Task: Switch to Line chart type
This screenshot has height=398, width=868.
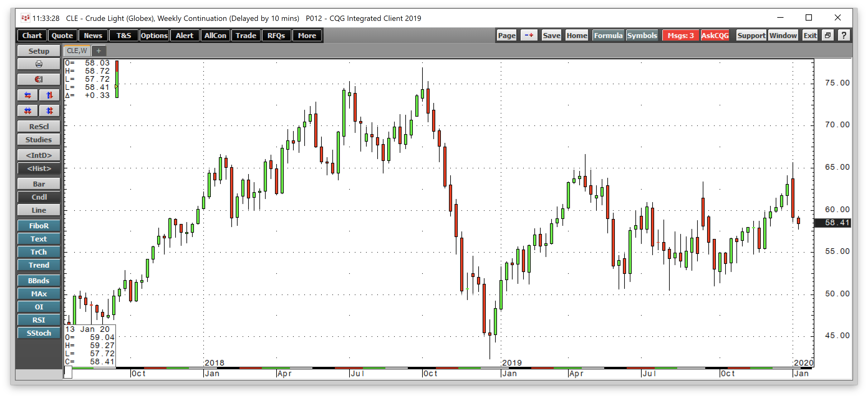Action: point(39,210)
